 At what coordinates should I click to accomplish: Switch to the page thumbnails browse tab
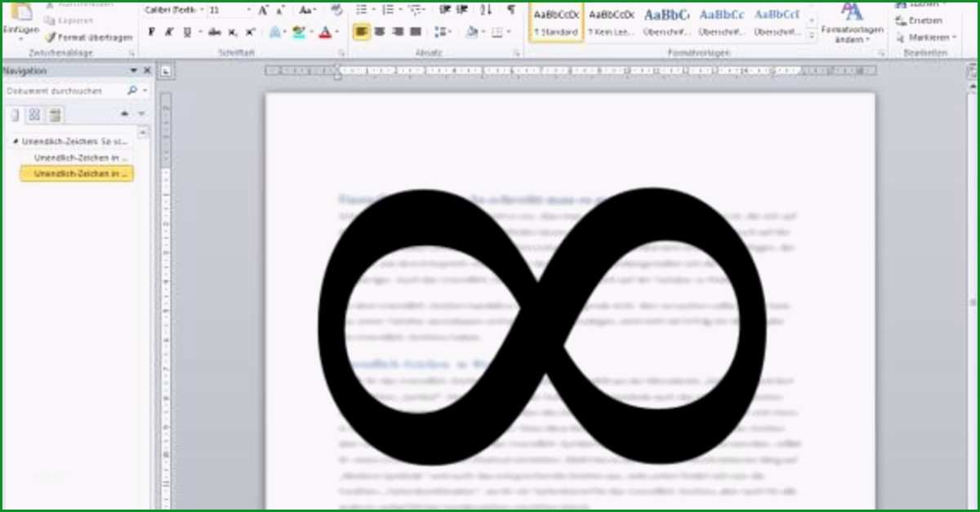tap(35, 114)
